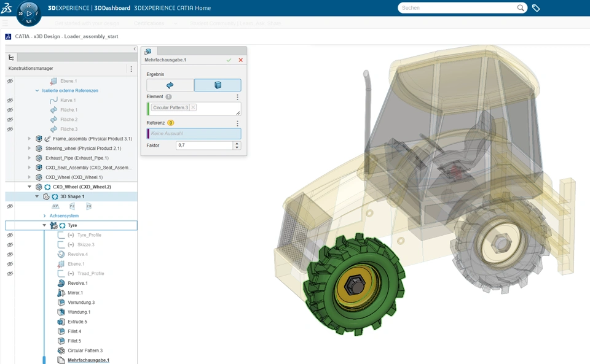The image size is (590, 364).
Task: Click the Tyre body icon
Action: click(x=54, y=225)
